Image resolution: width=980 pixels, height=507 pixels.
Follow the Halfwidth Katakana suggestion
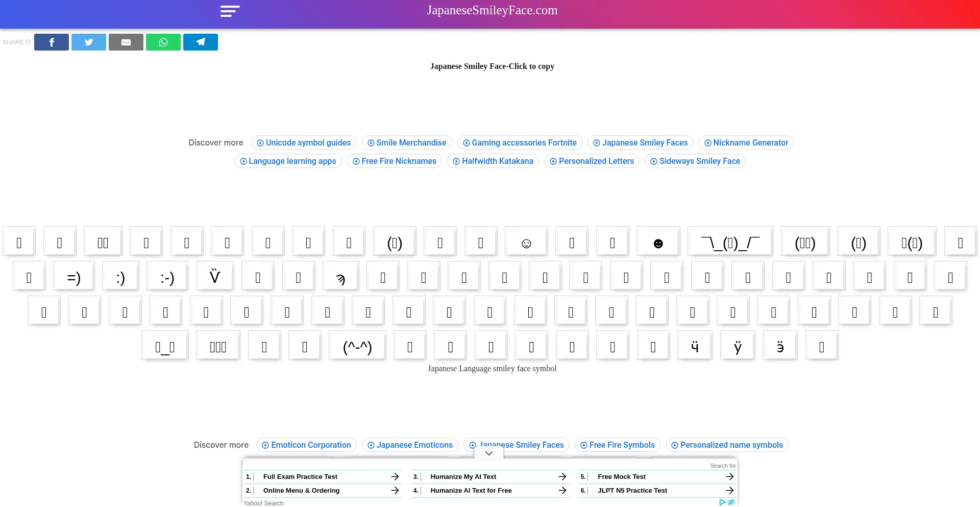pyautogui.click(x=493, y=161)
